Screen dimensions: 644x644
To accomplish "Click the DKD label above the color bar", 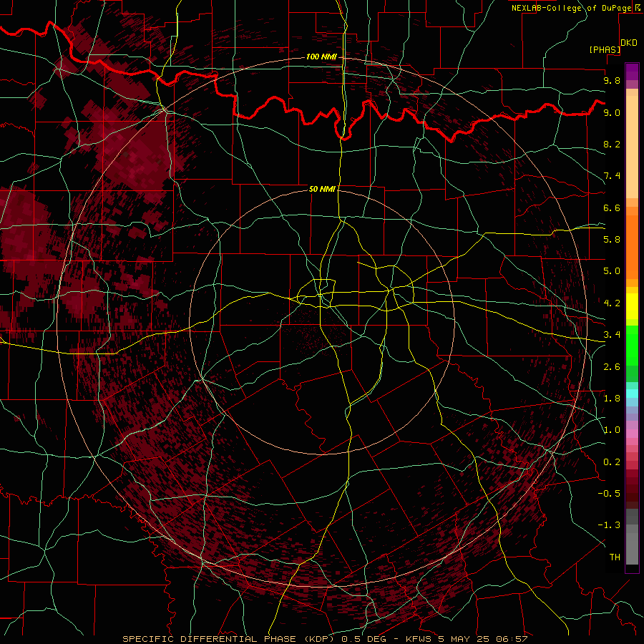I will pos(629,43).
